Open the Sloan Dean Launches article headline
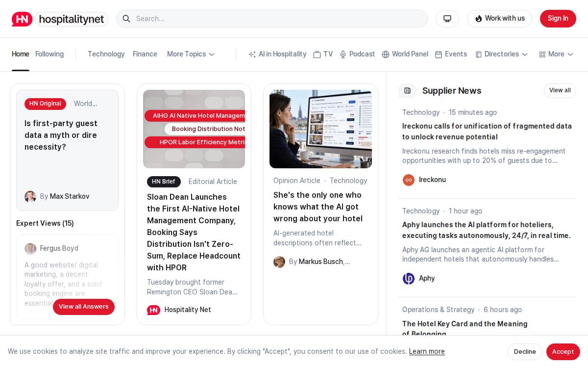The height and width of the screenshot is (368, 588). coord(194,233)
